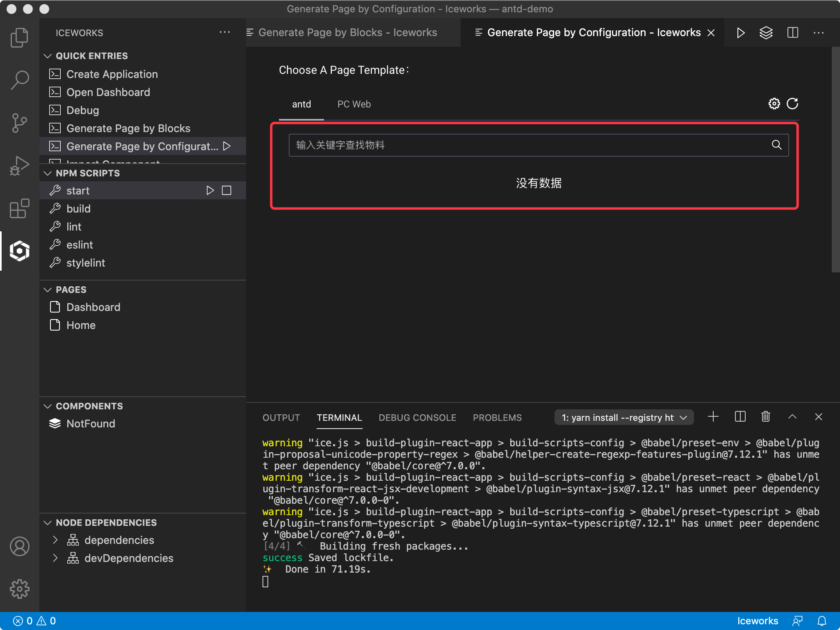Image resolution: width=840 pixels, height=630 pixels.
Task: Maximize the panel using the chevron
Action: click(792, 417)
